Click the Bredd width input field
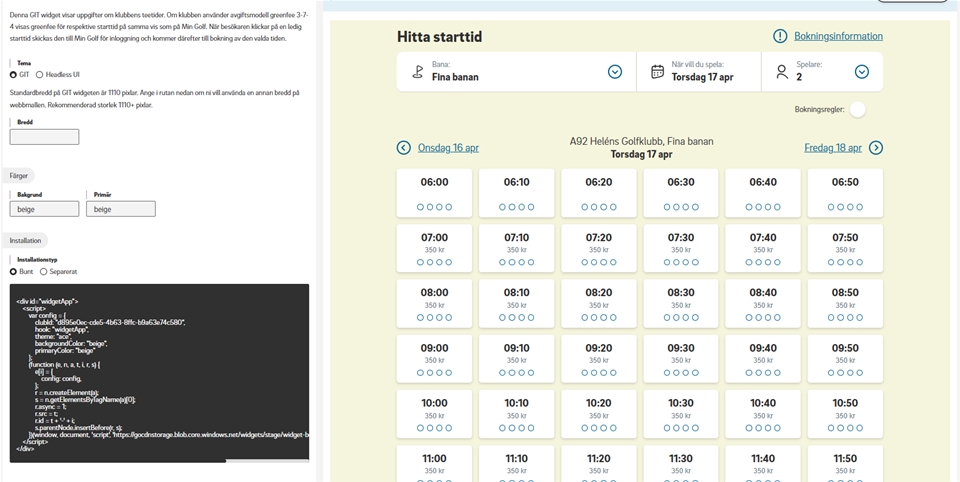The image size is (960, 482). [x=44, y=137]
